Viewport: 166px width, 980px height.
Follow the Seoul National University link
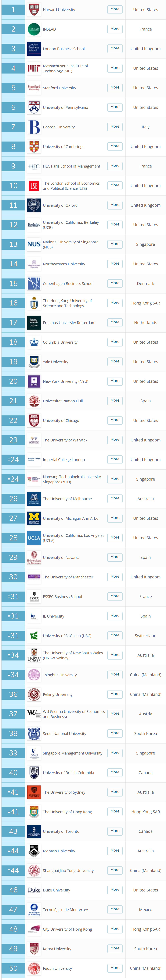coord(65,734)
